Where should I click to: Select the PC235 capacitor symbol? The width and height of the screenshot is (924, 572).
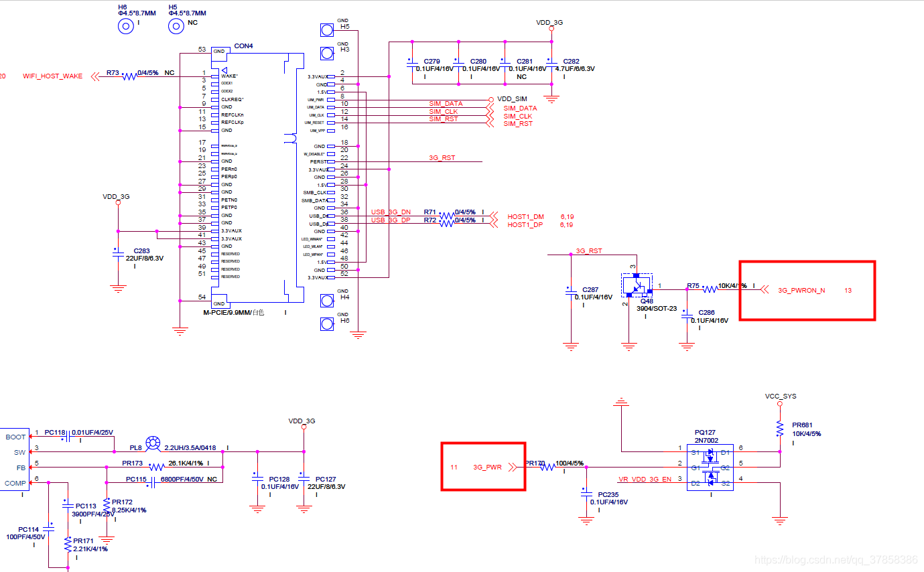[x=586, y=494]
